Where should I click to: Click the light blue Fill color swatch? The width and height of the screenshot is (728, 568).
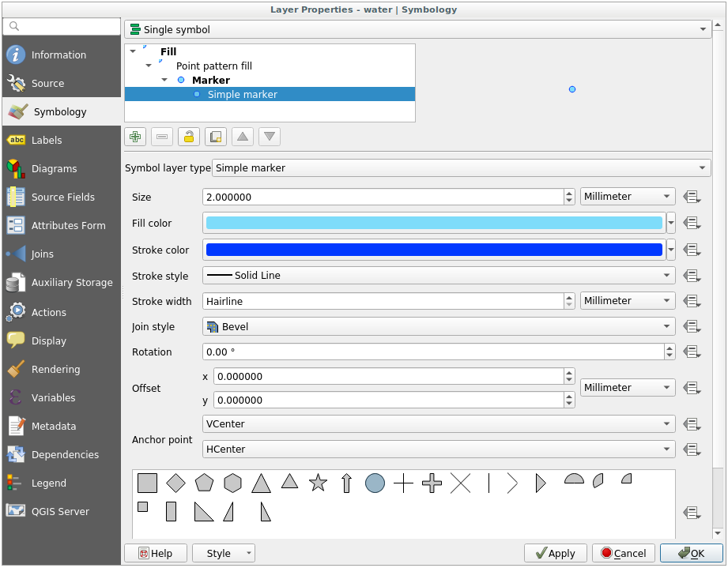(x=433, y=223)
